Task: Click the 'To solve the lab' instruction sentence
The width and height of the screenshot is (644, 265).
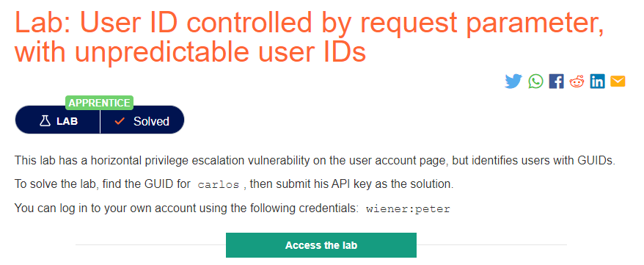Action: pos(234,184)
